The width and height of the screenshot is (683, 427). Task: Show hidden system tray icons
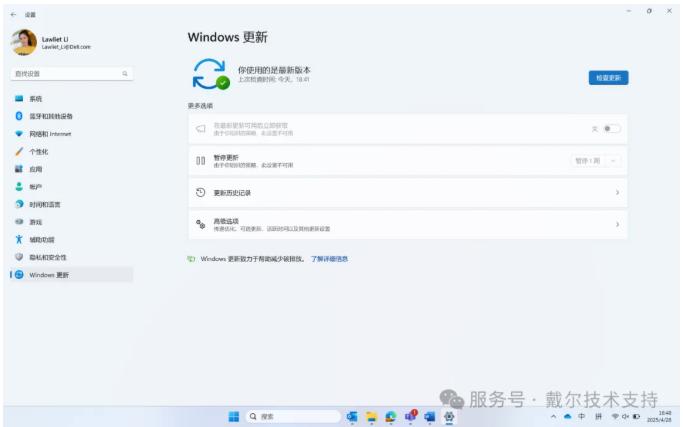[553, 417]
